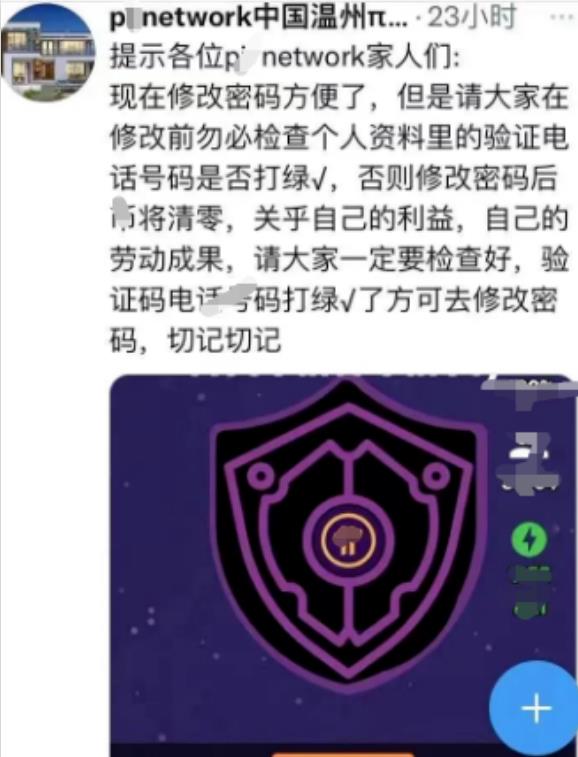Tap the blurred icon at the image's top-right corner
Screen dimensions: 578x757
(530, 392)
